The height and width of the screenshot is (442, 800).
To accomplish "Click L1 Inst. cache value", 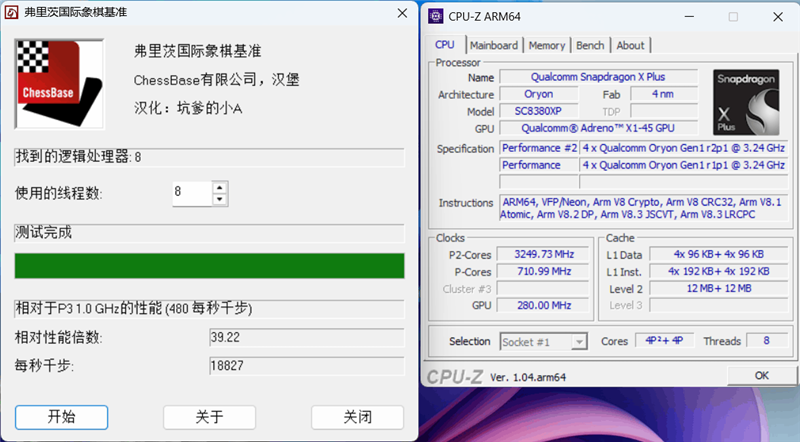I will point(719,272).
